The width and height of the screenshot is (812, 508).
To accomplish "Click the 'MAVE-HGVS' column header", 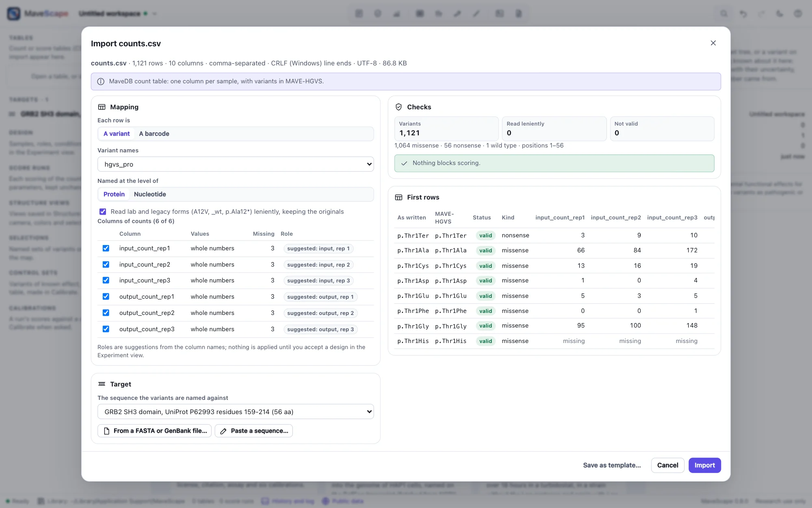I will pyautogui.click(x=445, y=217).
